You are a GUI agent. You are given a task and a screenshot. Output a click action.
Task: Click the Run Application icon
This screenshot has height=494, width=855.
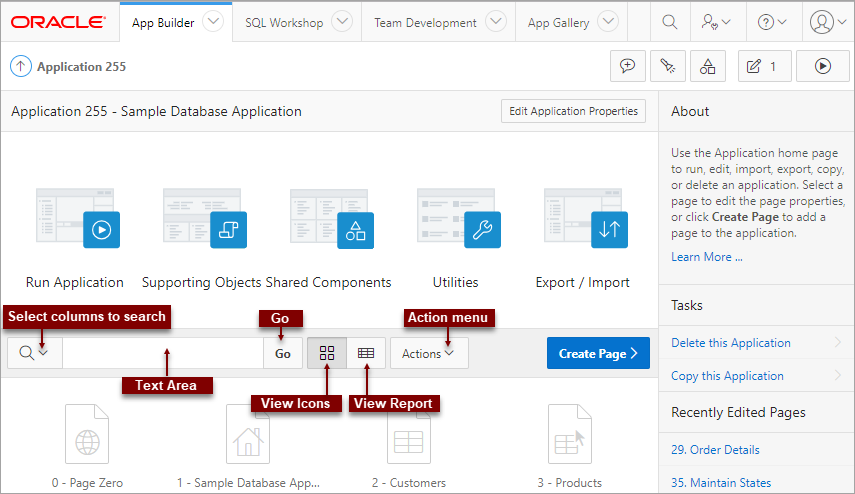(77, 218)
